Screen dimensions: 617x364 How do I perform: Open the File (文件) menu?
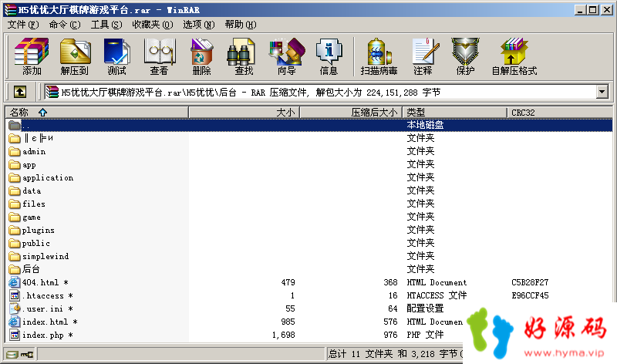click(23, 25)
